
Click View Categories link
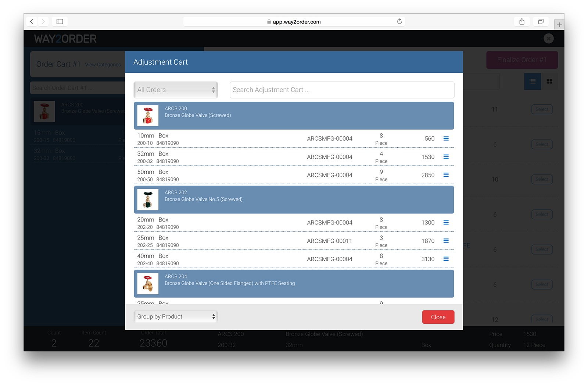[x=103, y=65]
